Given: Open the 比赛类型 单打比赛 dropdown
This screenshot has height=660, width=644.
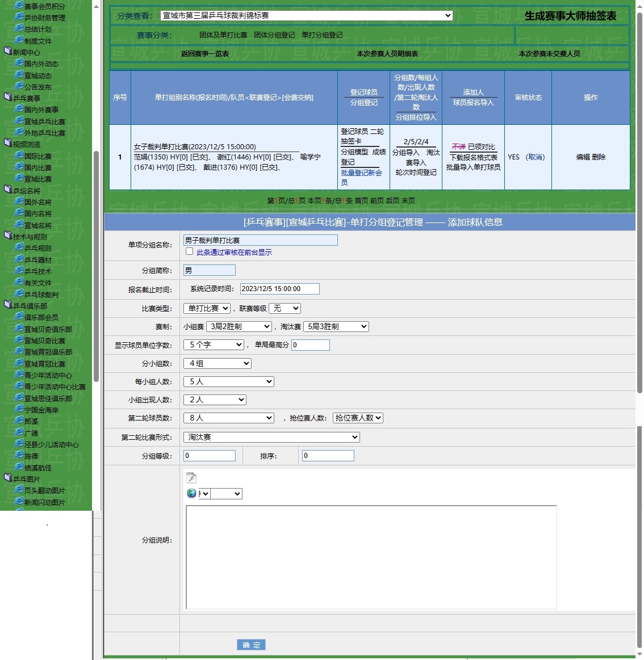Looking at the screenshot, I should tap(207, 308).
